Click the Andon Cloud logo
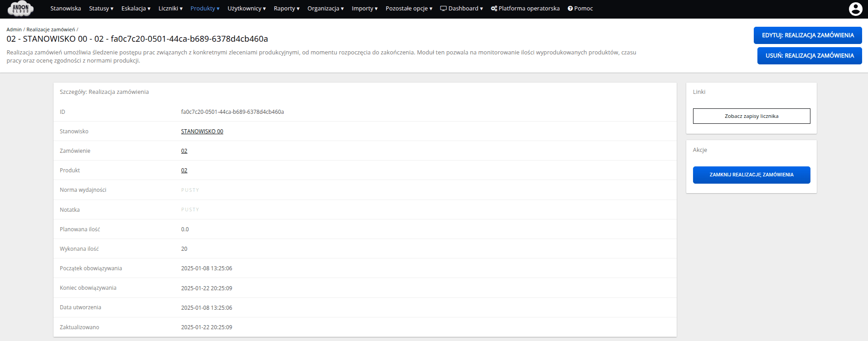 tap(20, 9)
